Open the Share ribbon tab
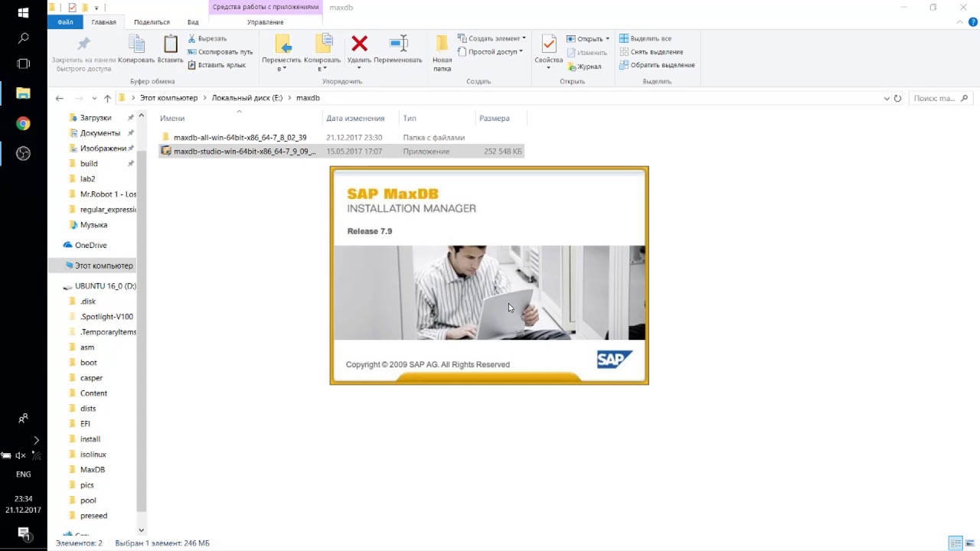 tap(152, 22)
